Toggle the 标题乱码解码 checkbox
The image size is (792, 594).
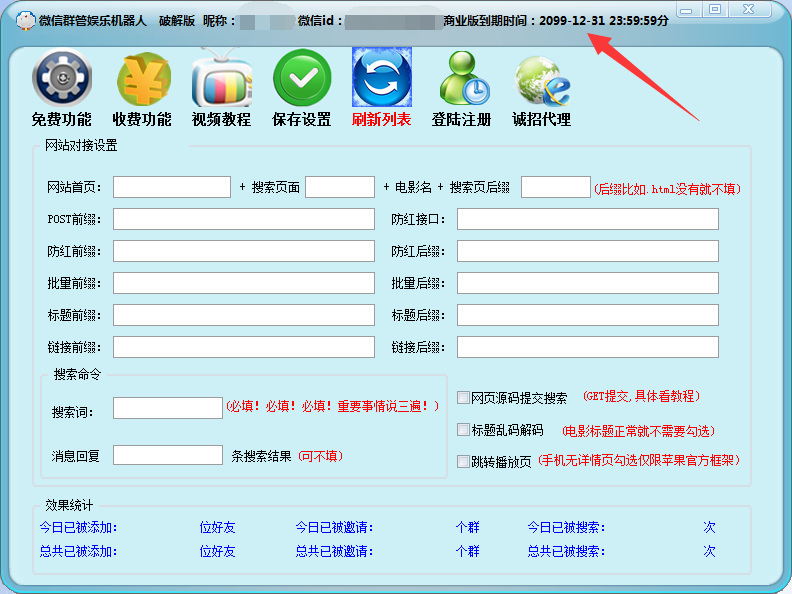pyautogui.click(x=463, y=430)
